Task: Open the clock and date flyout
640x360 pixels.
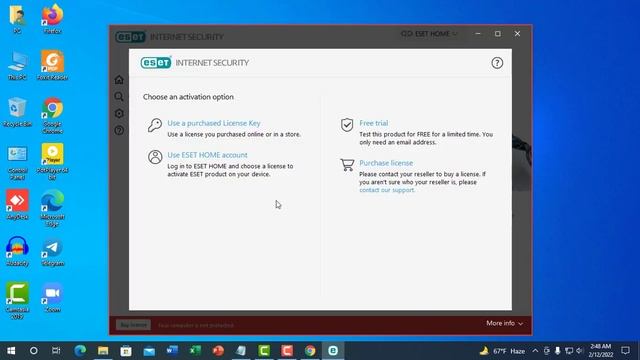Action: tap(600, 351)
